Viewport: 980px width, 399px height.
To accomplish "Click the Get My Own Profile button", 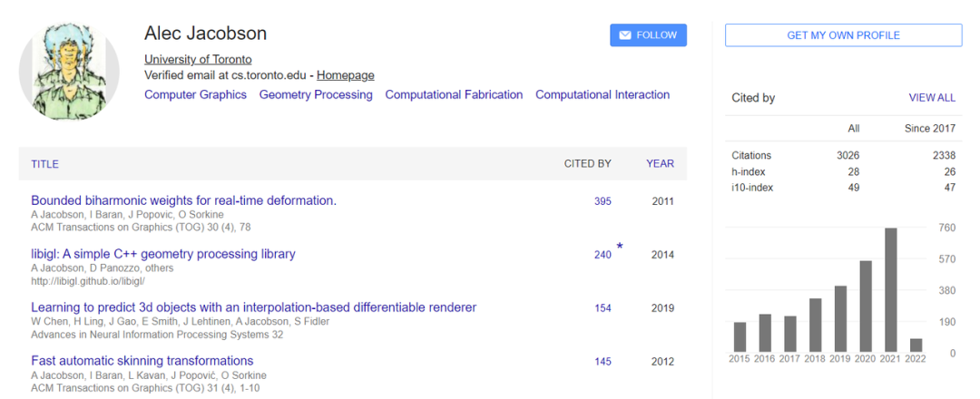I will [843, 35].
